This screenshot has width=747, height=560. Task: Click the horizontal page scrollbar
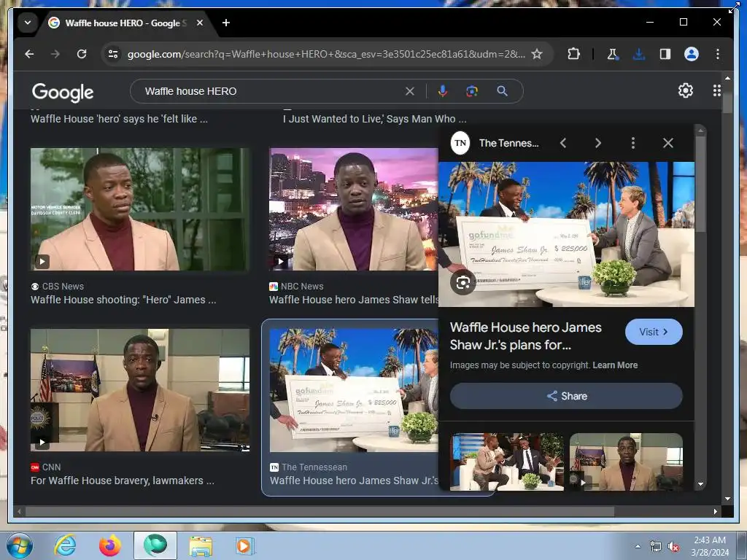point(320,511)
